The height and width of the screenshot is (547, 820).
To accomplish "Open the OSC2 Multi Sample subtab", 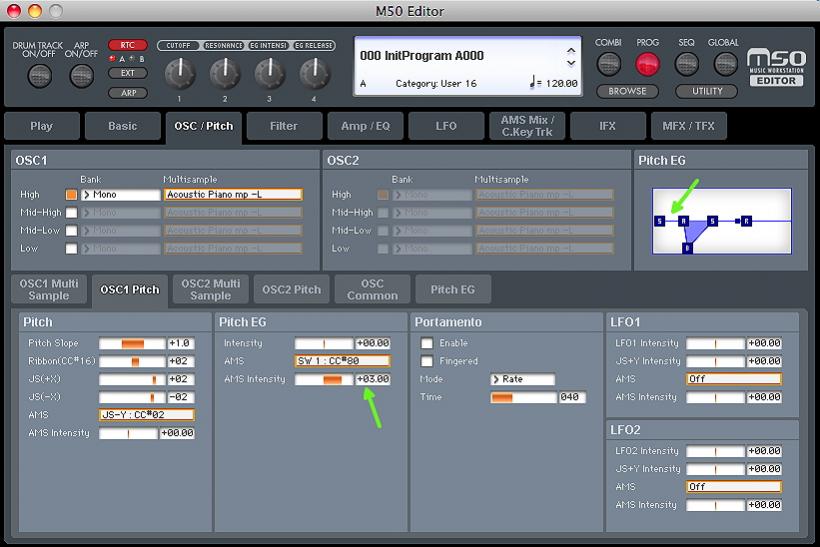I will pyautogui.click(x=211, y=289).
